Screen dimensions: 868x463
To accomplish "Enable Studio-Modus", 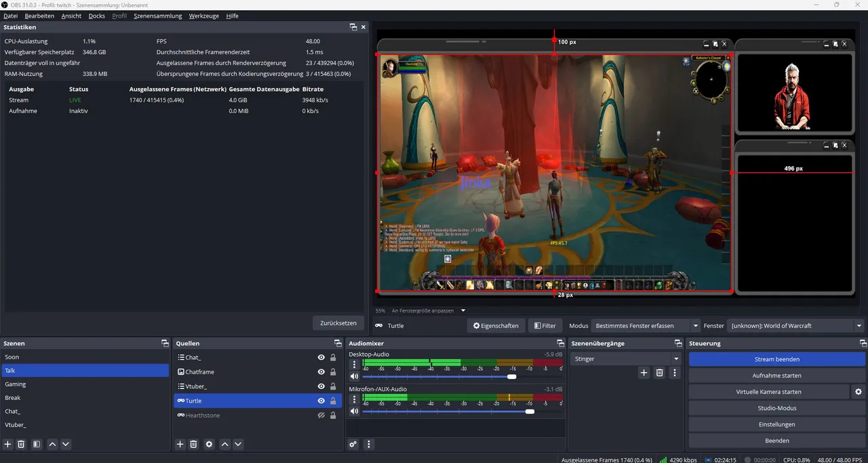I will 777,408.
